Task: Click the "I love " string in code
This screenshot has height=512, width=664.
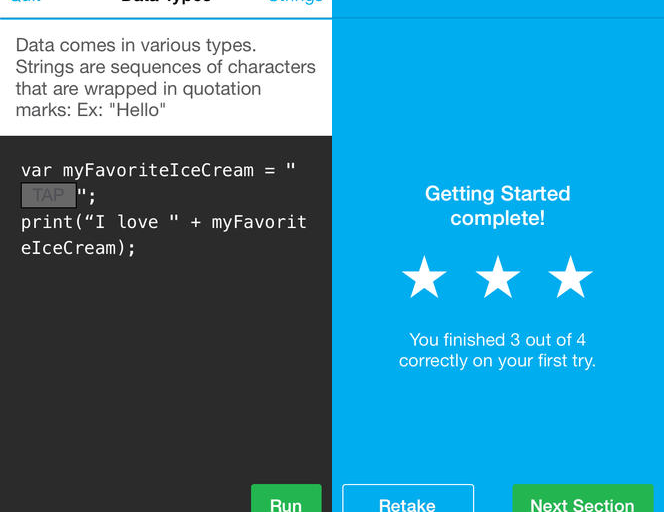Action: tap(127, 222)
